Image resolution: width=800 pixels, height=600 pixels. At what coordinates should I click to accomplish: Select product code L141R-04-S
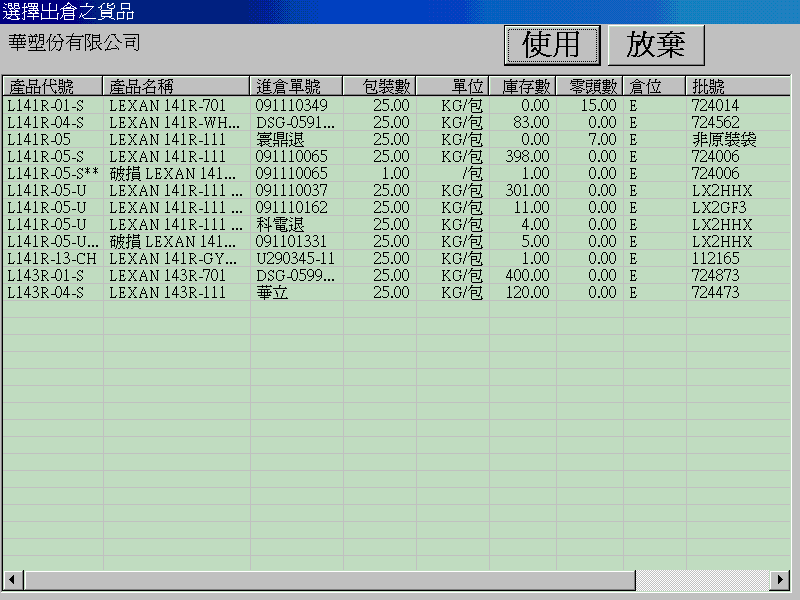[45, 122]
